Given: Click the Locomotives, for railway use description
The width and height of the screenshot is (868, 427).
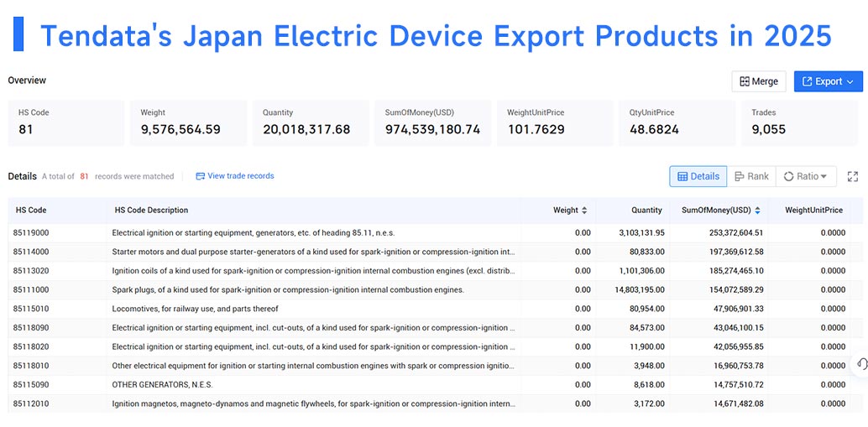Looking at the screenshot, I should click(195, 309).
